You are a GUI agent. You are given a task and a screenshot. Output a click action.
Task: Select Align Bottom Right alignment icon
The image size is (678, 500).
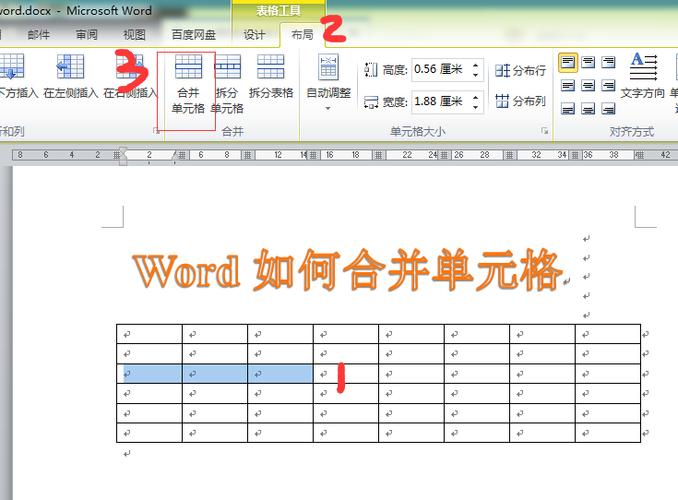(608, 108)
